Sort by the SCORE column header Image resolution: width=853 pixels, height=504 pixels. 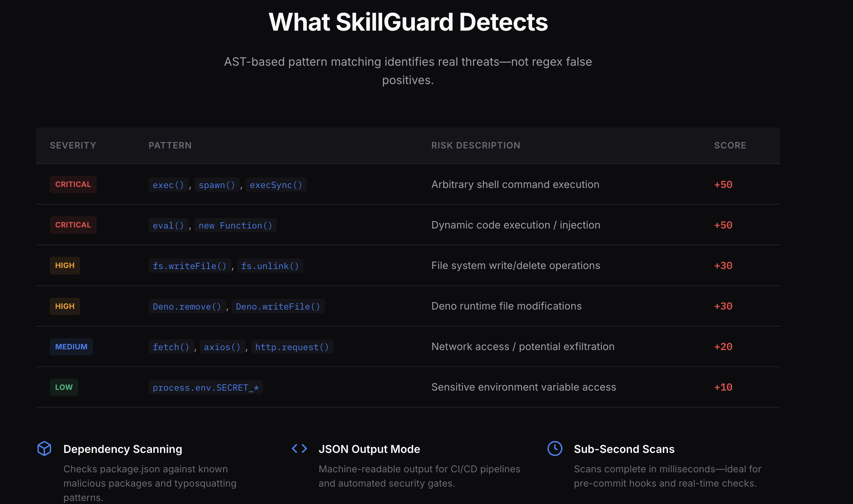pos(729,145)
